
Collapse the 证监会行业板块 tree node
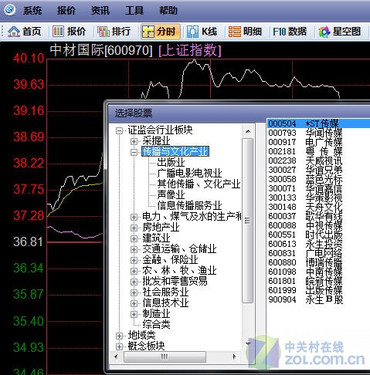(x=119, y=130)
